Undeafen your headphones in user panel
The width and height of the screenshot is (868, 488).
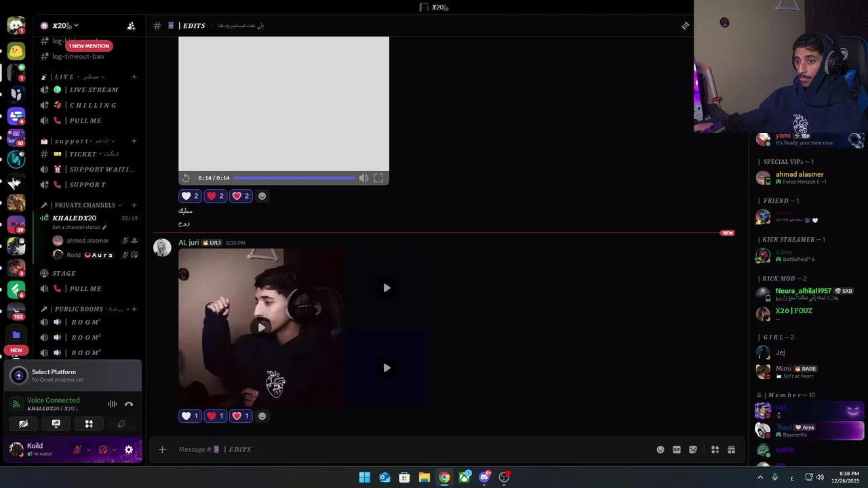point(103,449)
